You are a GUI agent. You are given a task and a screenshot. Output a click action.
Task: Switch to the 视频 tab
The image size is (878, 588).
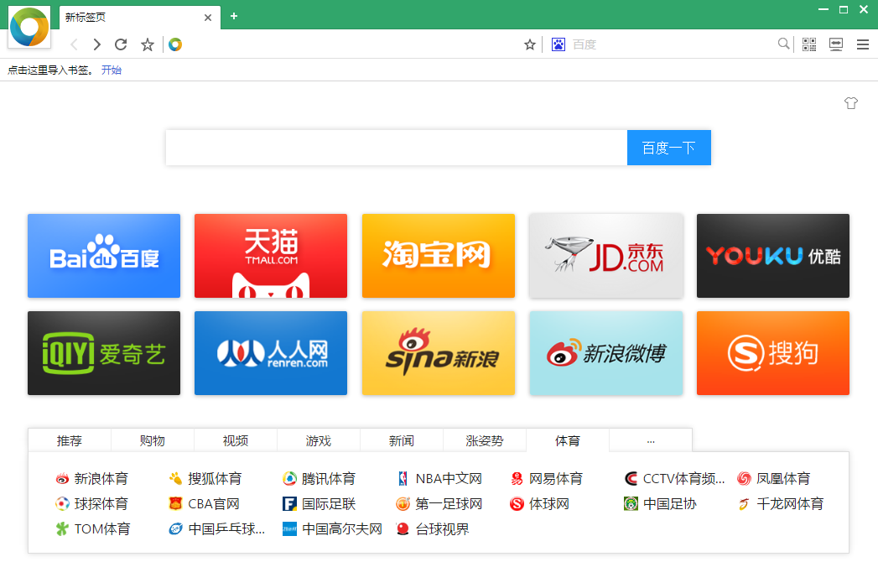[235, 440]
